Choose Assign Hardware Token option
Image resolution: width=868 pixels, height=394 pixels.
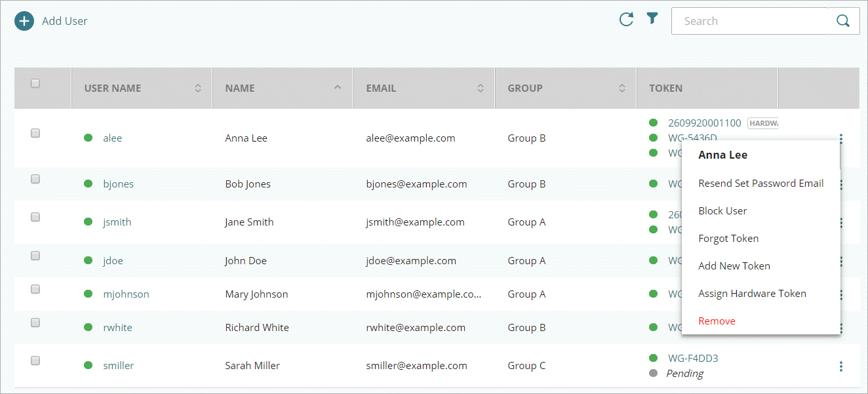point(752,294)
